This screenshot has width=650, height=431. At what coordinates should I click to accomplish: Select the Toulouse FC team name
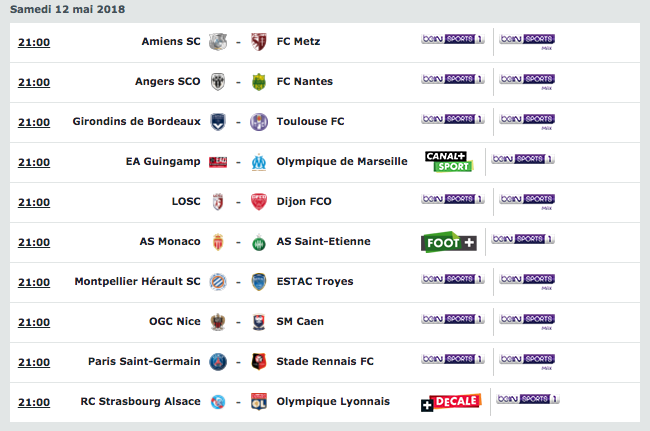[x=310, y=121]
